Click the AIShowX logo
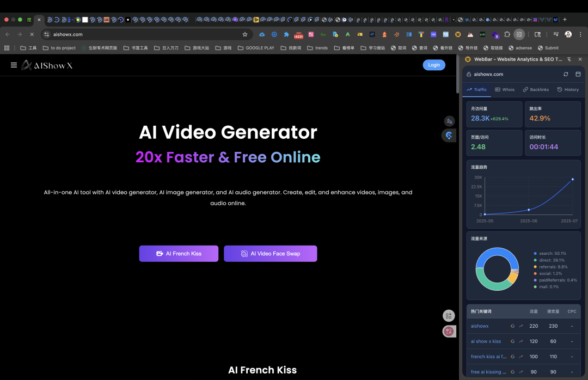Image resolution: width=588 pixels, height=380 pixels. point(47,65)
